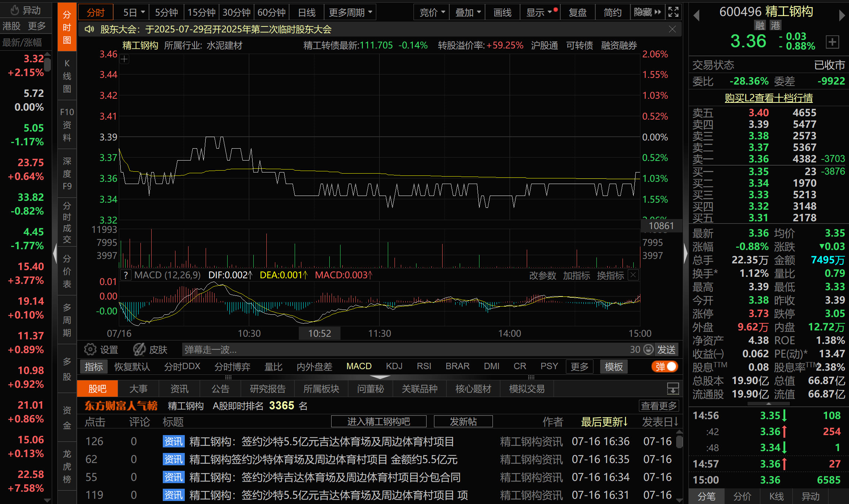Screen dimensions: 849x504
Task: Go to previous stock with left arrow
Action: click(696, 15)
